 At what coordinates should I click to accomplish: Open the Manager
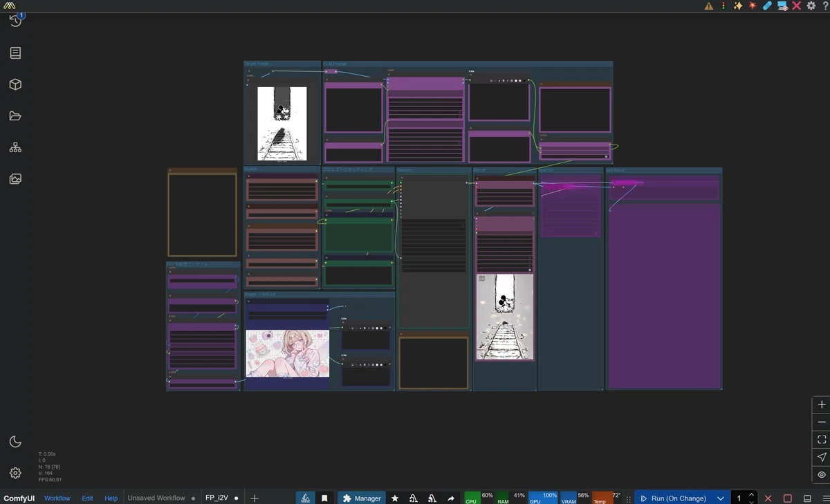(x=362, y=498)
